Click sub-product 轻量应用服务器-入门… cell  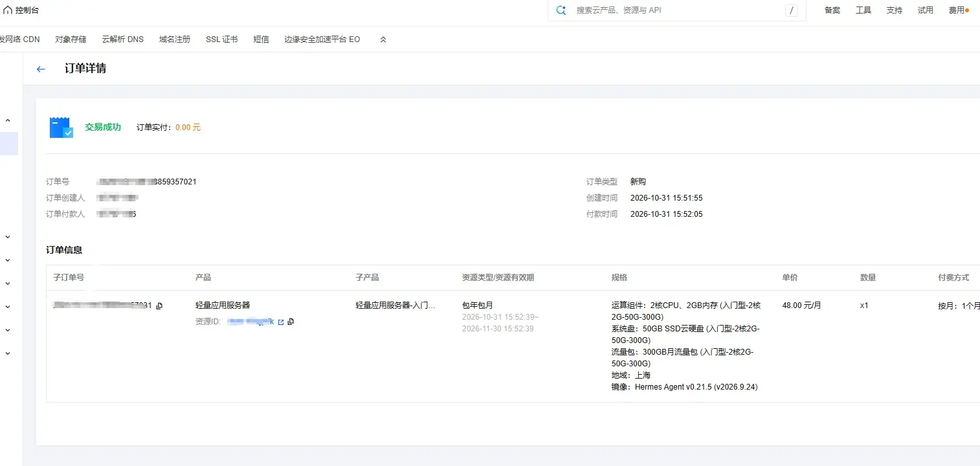(395, 305)
